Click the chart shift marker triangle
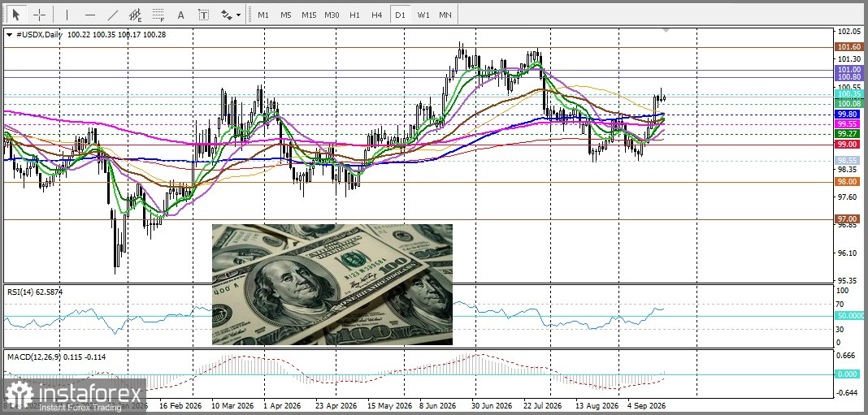 (x=666, y=30)
